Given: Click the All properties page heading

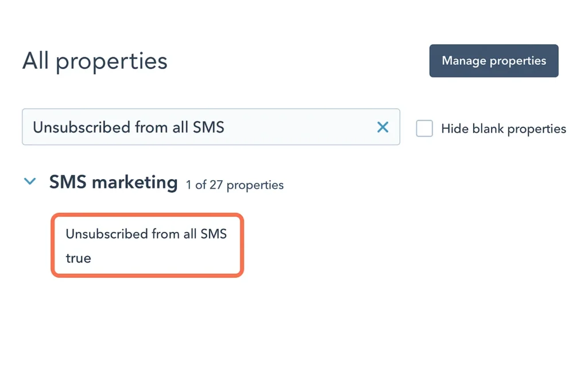Looking at the screenshot, I should [95, 60].
